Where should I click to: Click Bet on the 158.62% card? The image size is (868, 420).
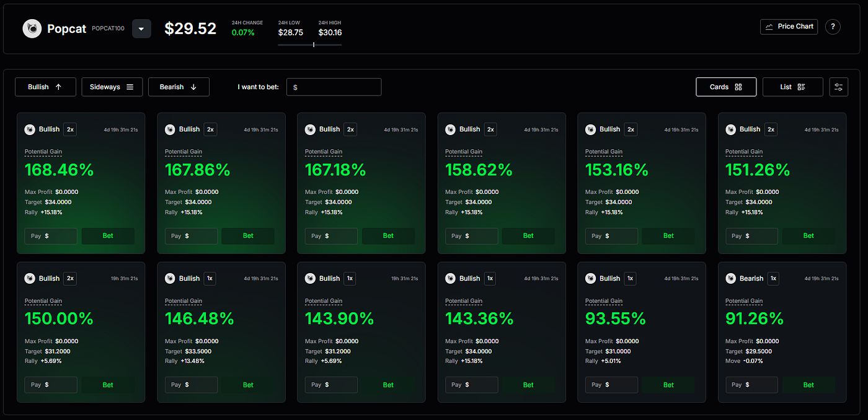[528, 235]
